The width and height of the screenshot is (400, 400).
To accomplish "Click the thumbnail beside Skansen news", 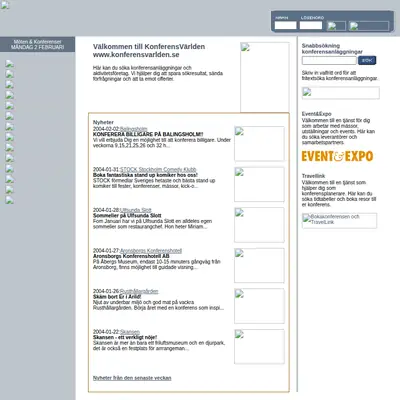I will (x=259, y=347).
